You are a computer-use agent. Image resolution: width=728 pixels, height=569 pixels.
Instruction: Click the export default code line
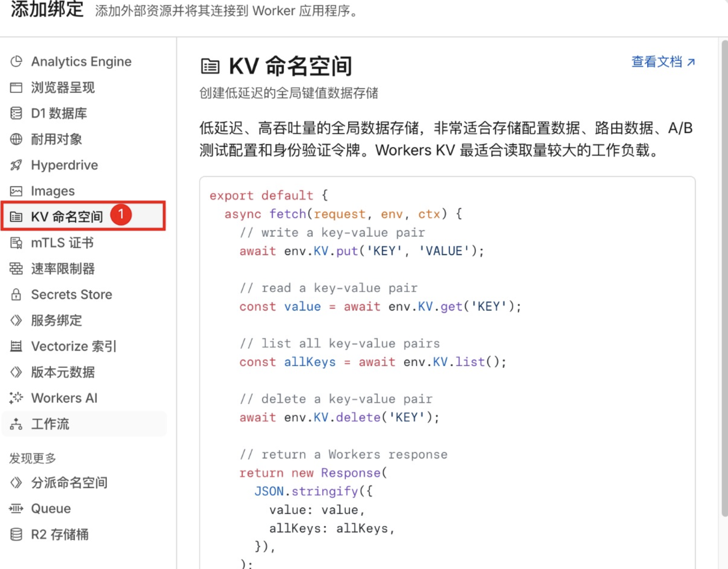pyautogui.click(x=269, y=196)
